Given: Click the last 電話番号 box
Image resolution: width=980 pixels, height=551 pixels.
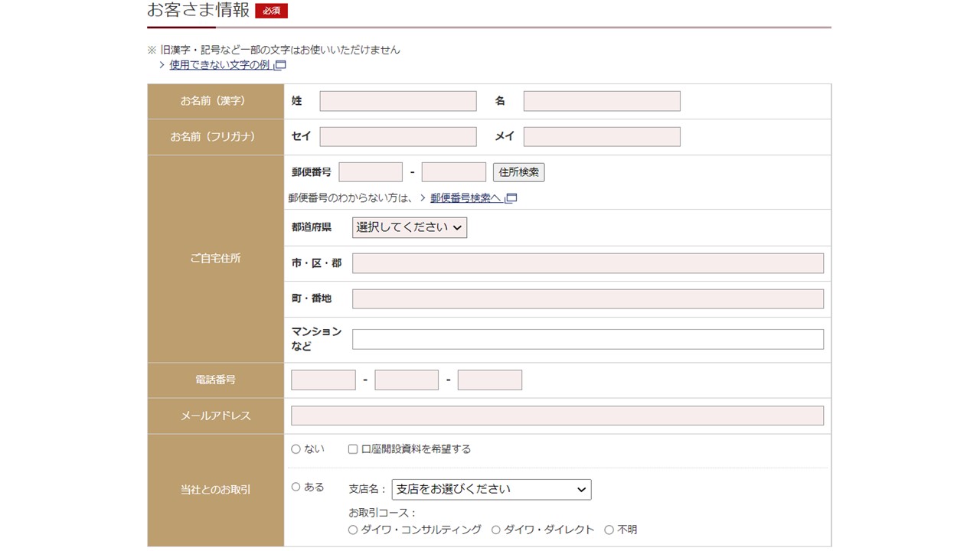Looking at the screenshot, I should pyautogui.click(x=490, y=380).
